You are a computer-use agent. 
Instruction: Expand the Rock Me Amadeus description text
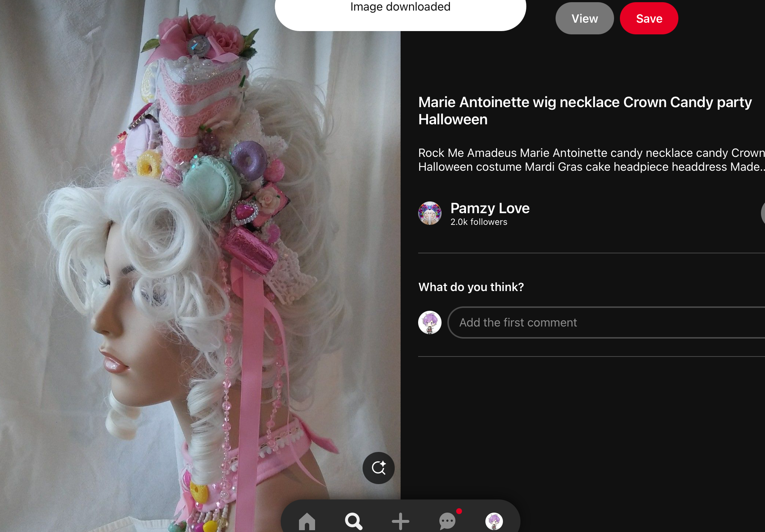[591, 160]
